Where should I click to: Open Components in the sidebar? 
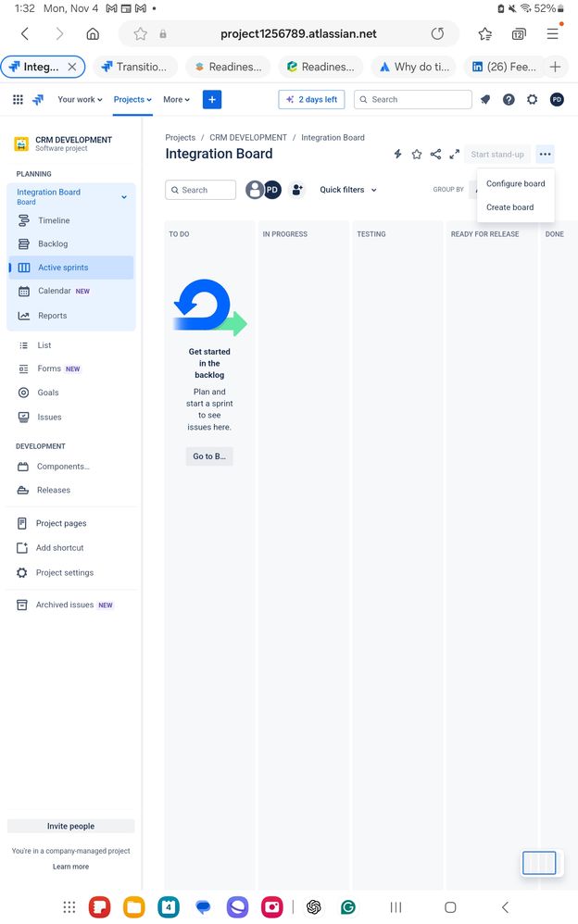(70, 467)
